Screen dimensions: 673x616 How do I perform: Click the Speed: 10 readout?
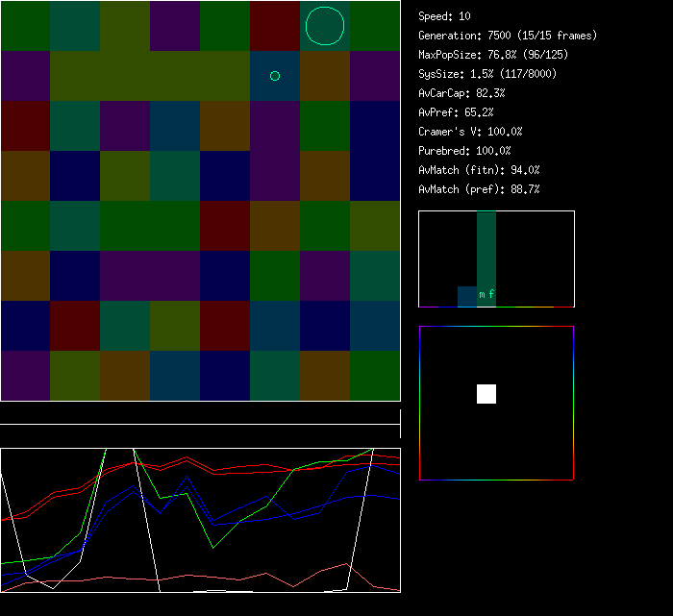coord(445,16)
